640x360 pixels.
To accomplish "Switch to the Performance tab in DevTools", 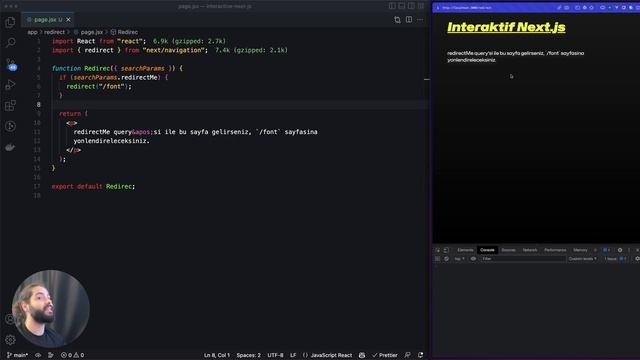I will click(x=555, y=250).
